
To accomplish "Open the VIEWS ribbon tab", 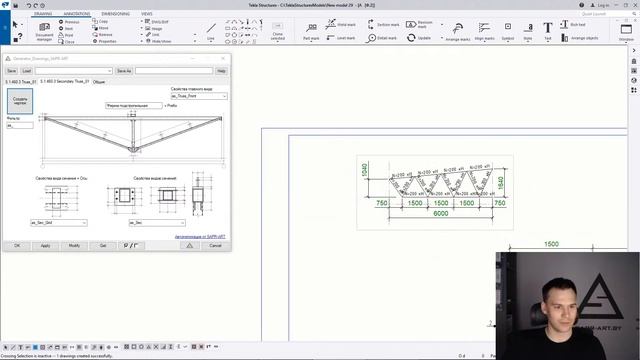I will point(147,14).
